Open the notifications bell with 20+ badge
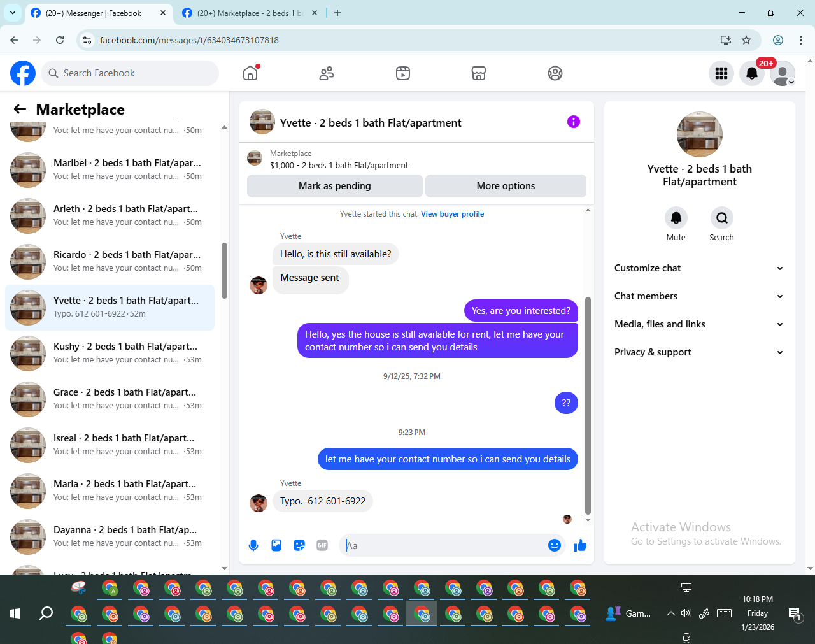This screenshot has width=815, height=644. pyautogui.click(x=752, y=73)
